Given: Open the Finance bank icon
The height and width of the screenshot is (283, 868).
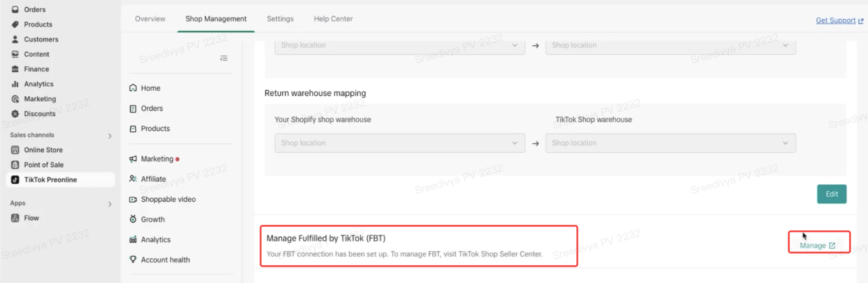Looking at the screenshot, I should pos(15,69).
